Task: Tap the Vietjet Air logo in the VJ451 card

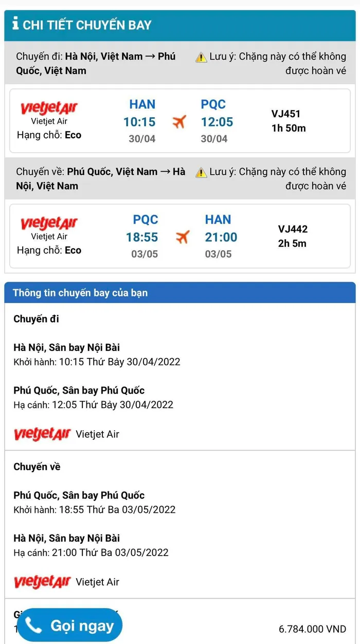Action: point(49,109)
